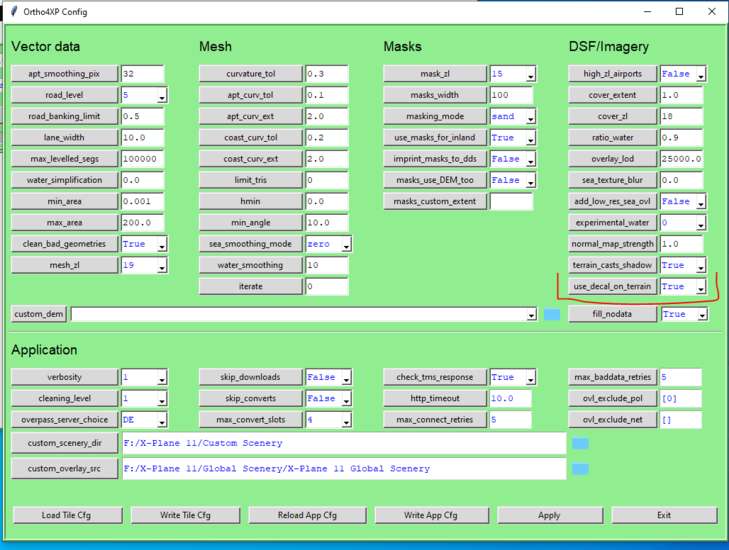Click the Apply button

point(550,515)
